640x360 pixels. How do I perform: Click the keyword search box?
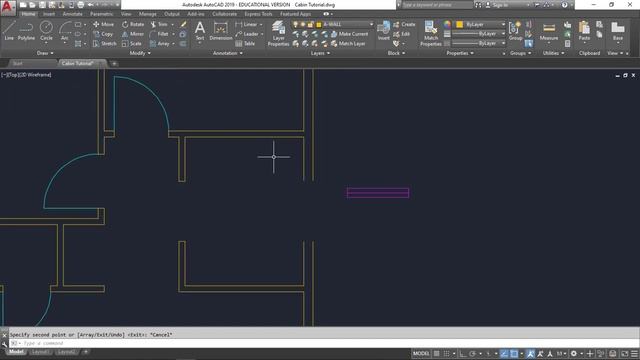[x=437, y=5]
